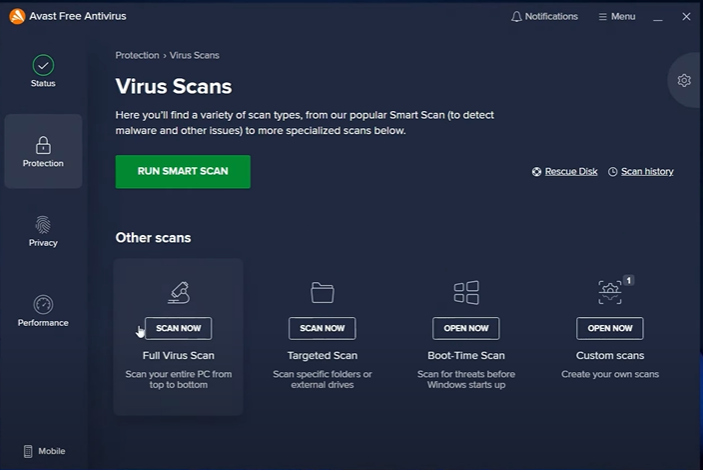Go back via Protection breadcrumb
Screen dimensions: 703x470
coord(137,55)
